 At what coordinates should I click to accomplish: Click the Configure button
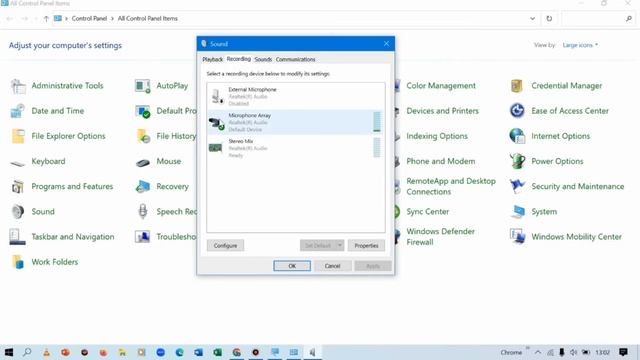tap(225, 246)
